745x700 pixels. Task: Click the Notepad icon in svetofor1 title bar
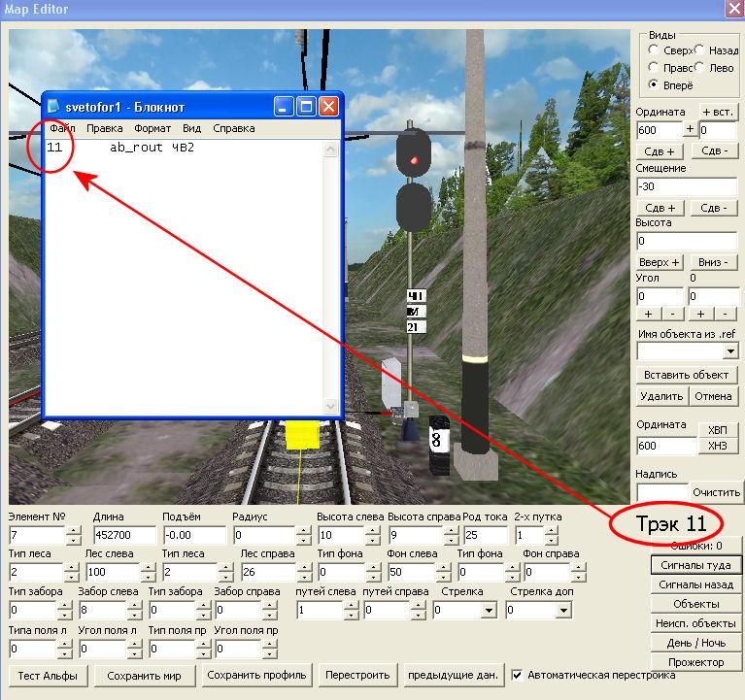[54, 106]
